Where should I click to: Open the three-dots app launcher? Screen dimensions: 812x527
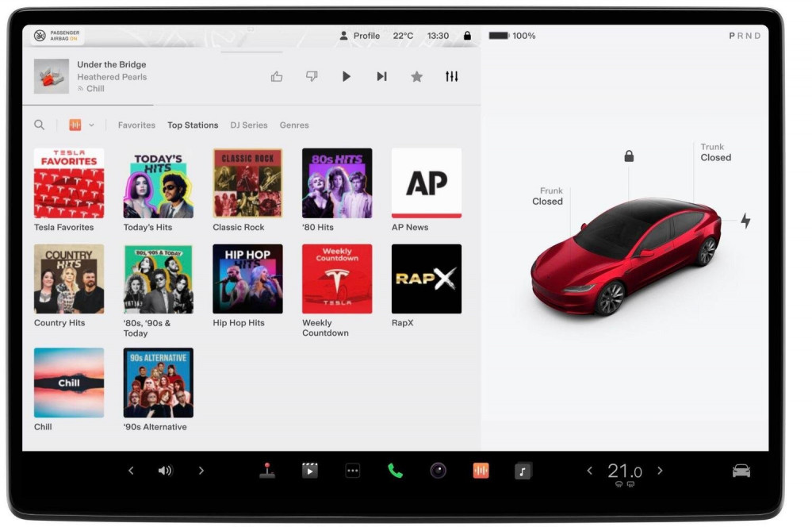point(353,471)
